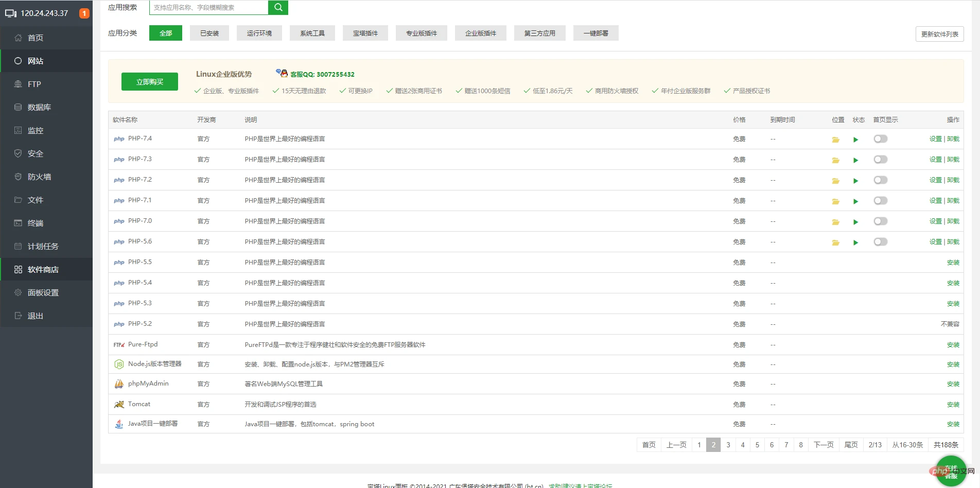Open the folder location of PHP-7.3
Screen dimensions: 980x488
click(835, 160)
